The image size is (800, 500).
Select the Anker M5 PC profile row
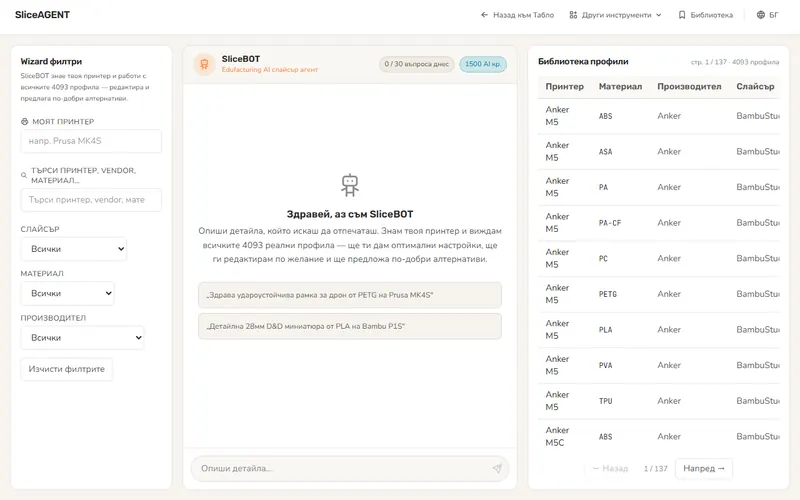(x=659, y=259)
